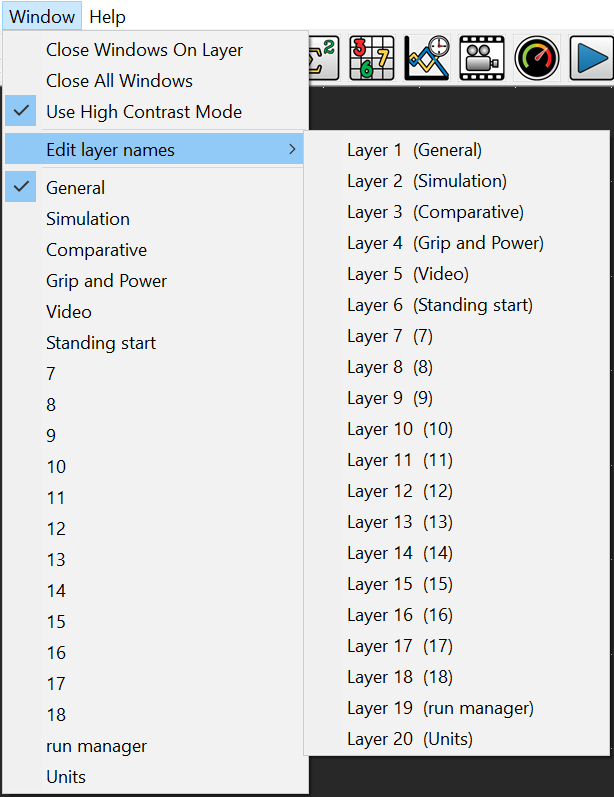The image size is (614, 797).
Task: Click Close All Windows
Action: point(119,81)
